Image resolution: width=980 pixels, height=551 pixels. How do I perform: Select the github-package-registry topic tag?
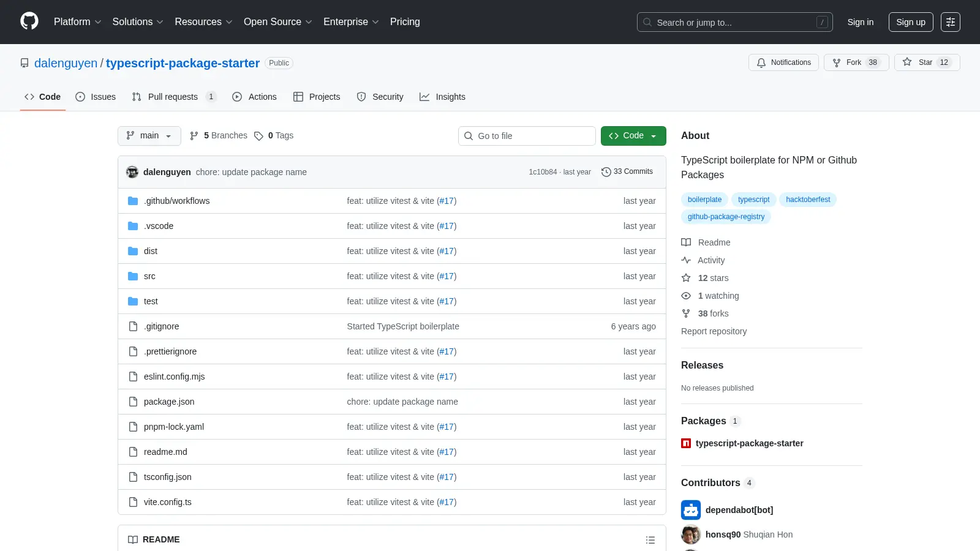coord(726,217)
